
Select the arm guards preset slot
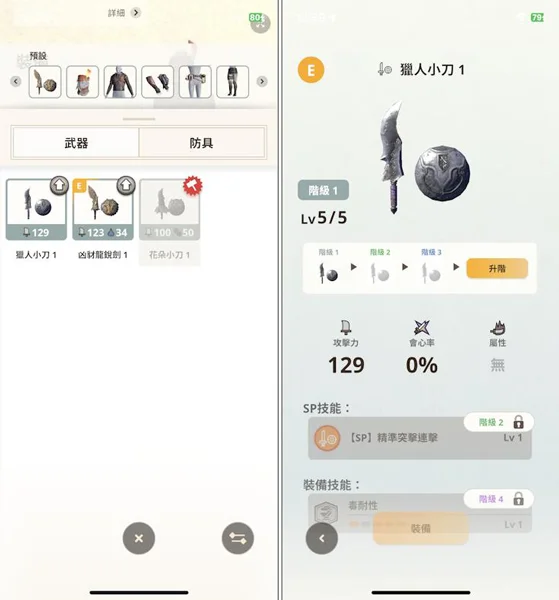click(157, 82)
